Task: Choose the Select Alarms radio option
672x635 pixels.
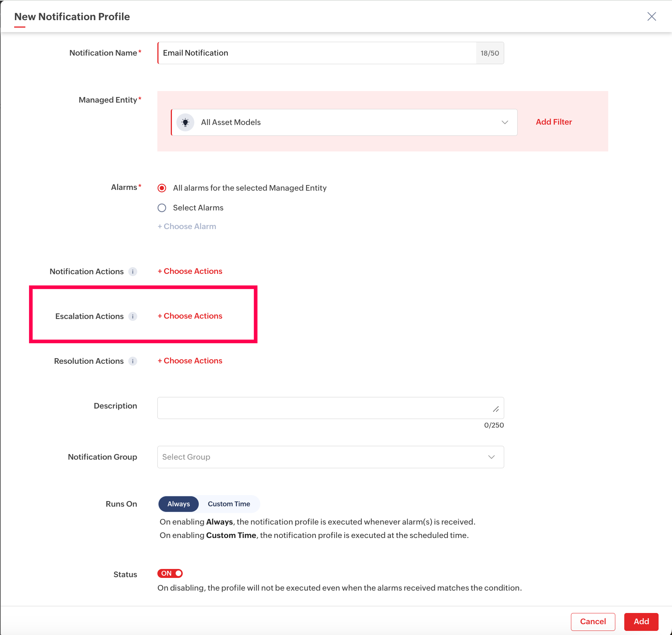Action: coord(162,208)
